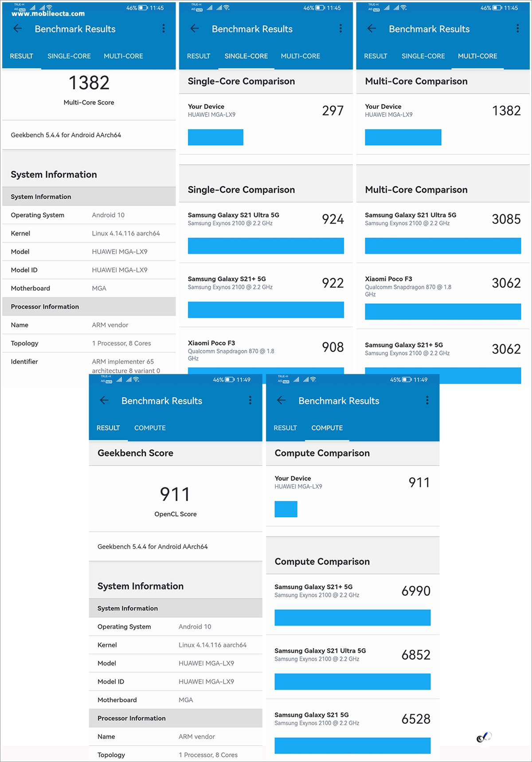Tap 'Xiaomi Poco F3' with score 908
Image resolution: width=532 pixels, height=762 pixels.
(x=211, y=343)
